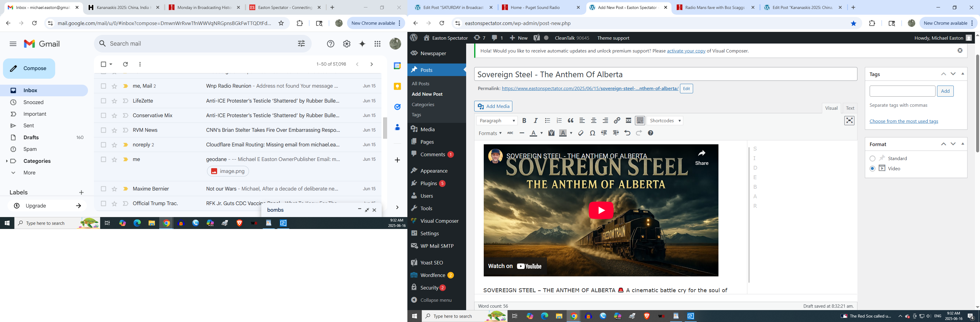Click the insert/edit link icon
Screen dimensions: 980x322
617,120
